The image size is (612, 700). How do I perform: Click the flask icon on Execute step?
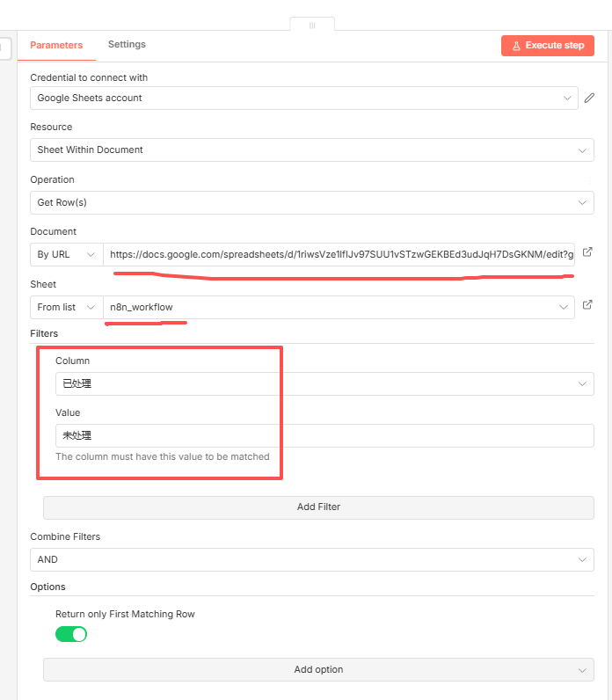click(516, 46)
